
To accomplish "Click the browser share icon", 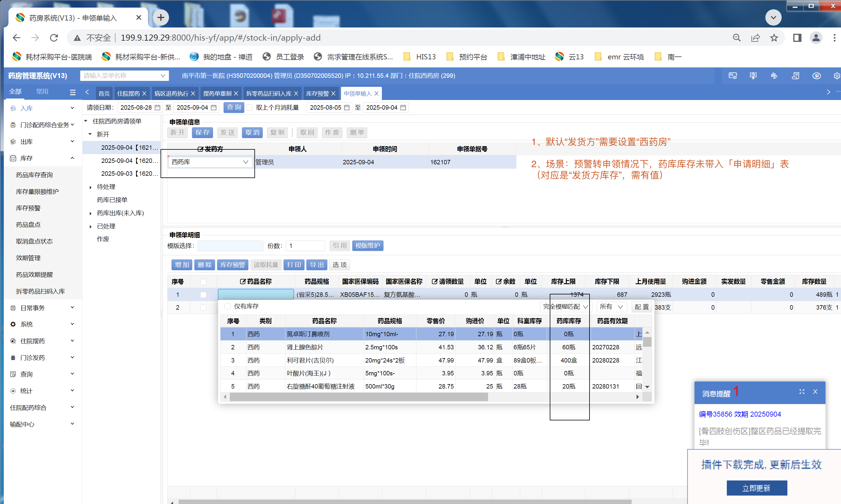I will coord(755,38).
